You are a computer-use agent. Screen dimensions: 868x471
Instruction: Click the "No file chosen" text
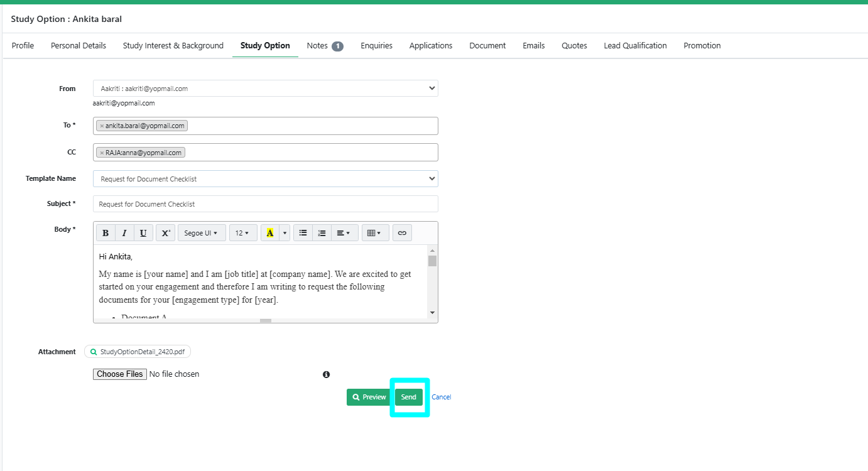click(174, 374)
